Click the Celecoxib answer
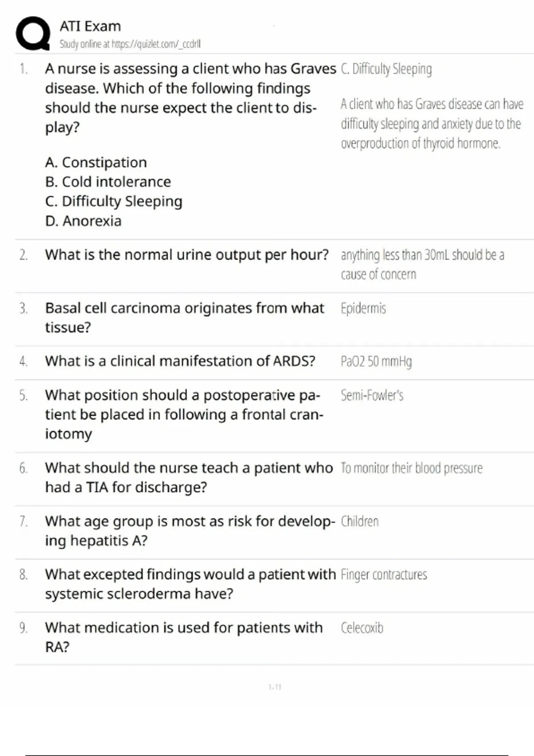Screen dimensions: 534x756 point(362,628)
